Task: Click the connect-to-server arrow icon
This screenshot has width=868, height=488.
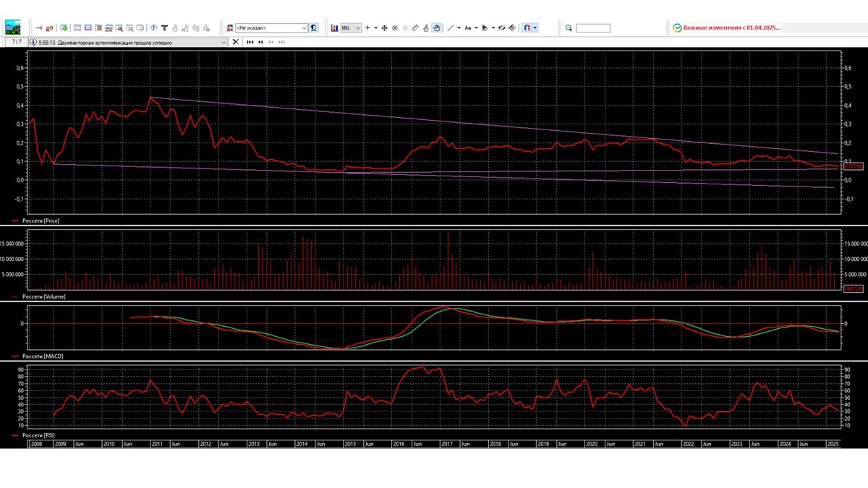Action: coord(39,27)
